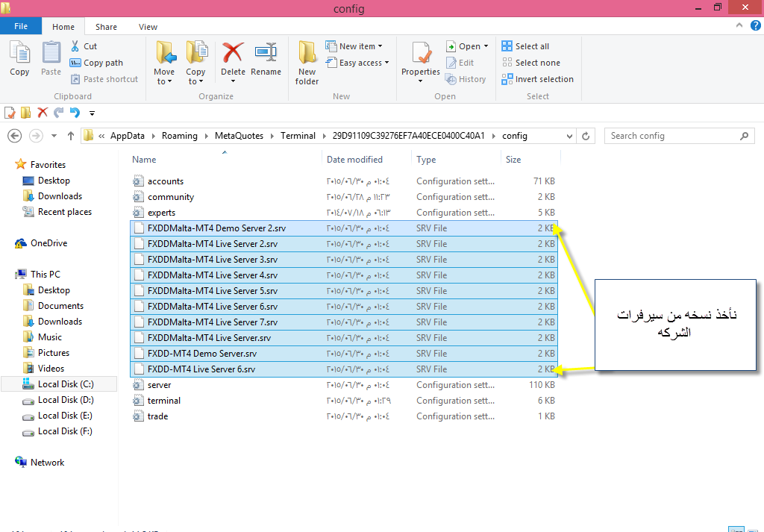
Task: Click Roaming in the address path
Action: tap(179, 136)
